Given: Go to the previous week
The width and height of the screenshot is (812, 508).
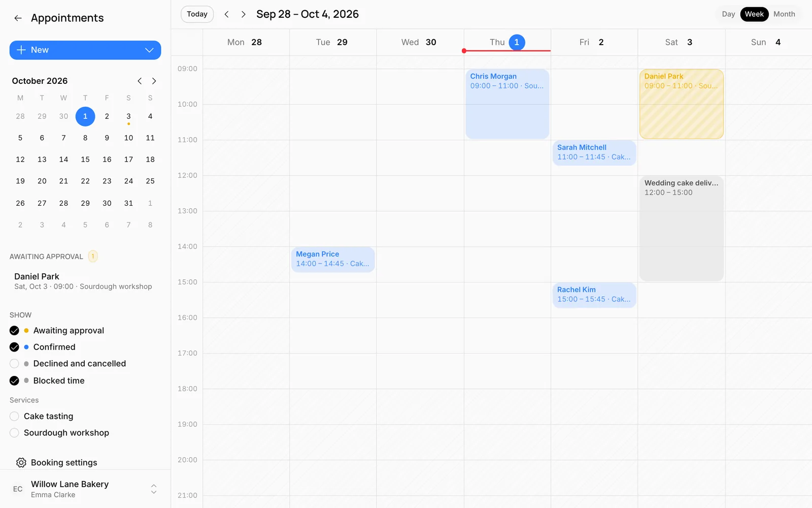Looking at the screenshot, I should (227, 14).
